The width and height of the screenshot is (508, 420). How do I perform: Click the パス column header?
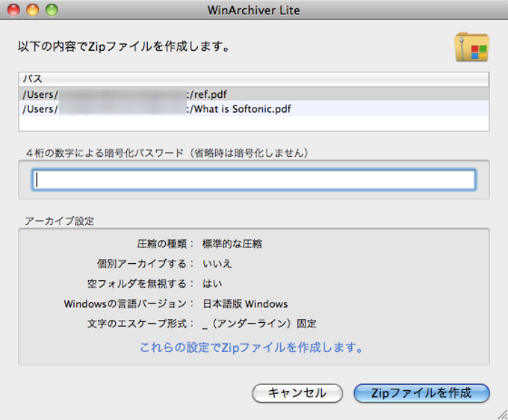tap(254, 79)
